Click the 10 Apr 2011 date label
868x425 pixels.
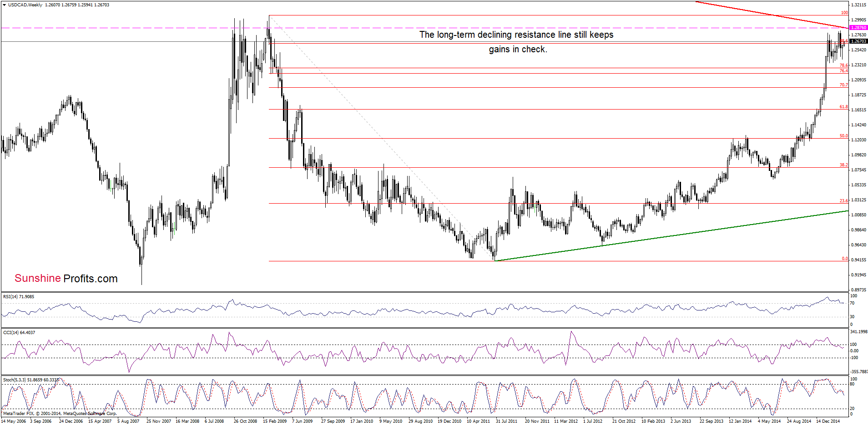coord(478,421)
